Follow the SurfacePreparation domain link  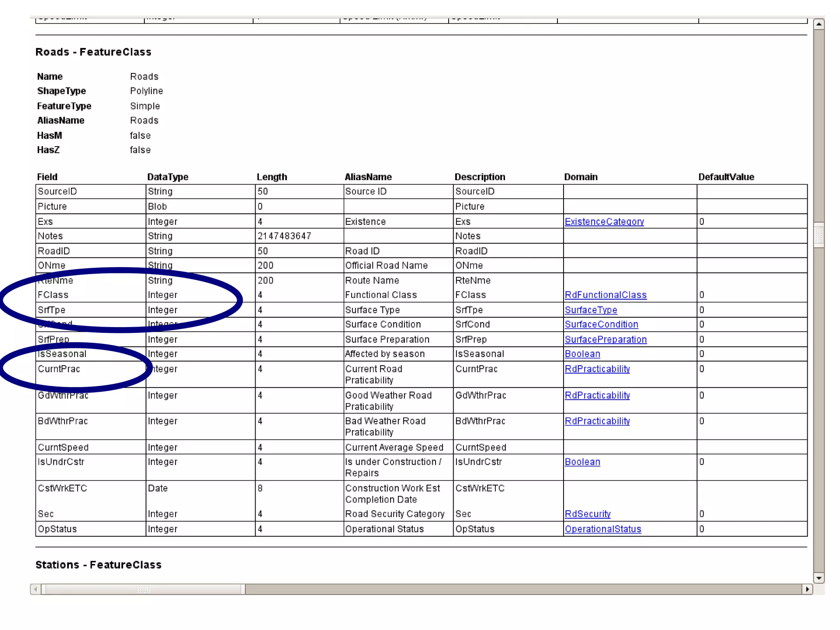605,339
